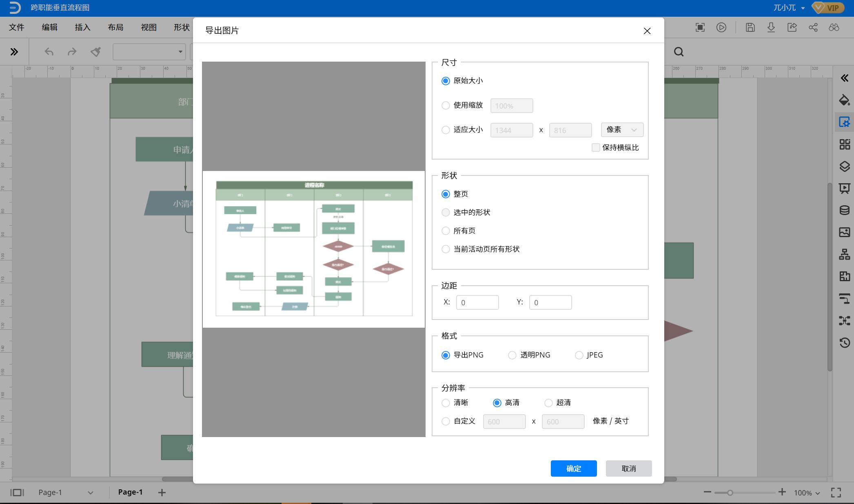
Task: Enable the 保持横纵比 checkbox
Action: coord(595,147)
